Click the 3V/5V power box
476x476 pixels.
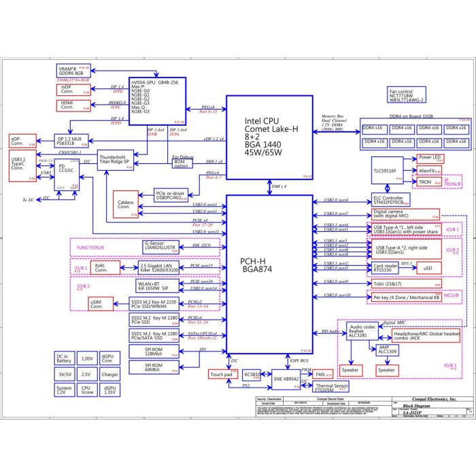(x=65, y=374)
